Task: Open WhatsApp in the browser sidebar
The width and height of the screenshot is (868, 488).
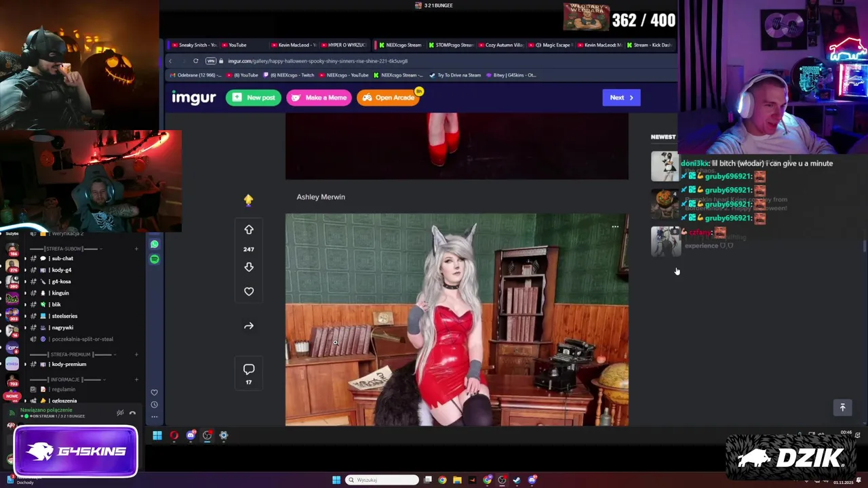Action: (155, 244)
